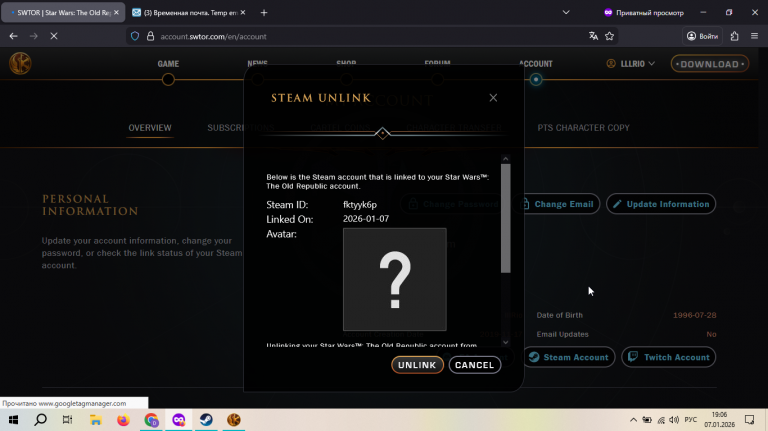Image resolution: width=768 pixels, height=431 pixels.
Task: Click the private browsing mask icon
Action: (608, 13)
